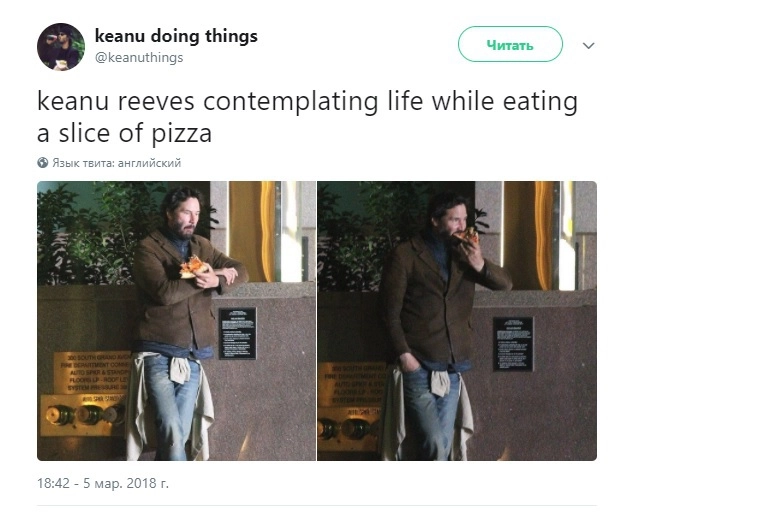Follow the account with the Читать button

pos(510,44)
